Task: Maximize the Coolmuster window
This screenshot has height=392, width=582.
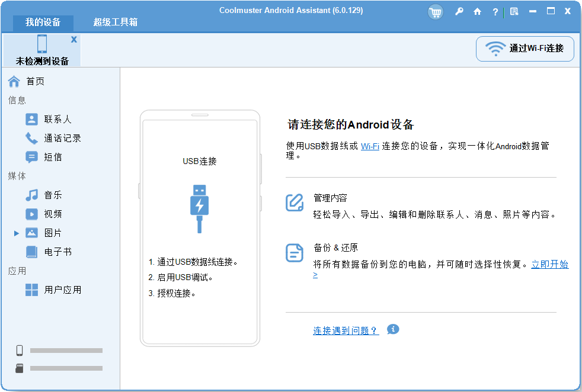Action: [551, 11]
